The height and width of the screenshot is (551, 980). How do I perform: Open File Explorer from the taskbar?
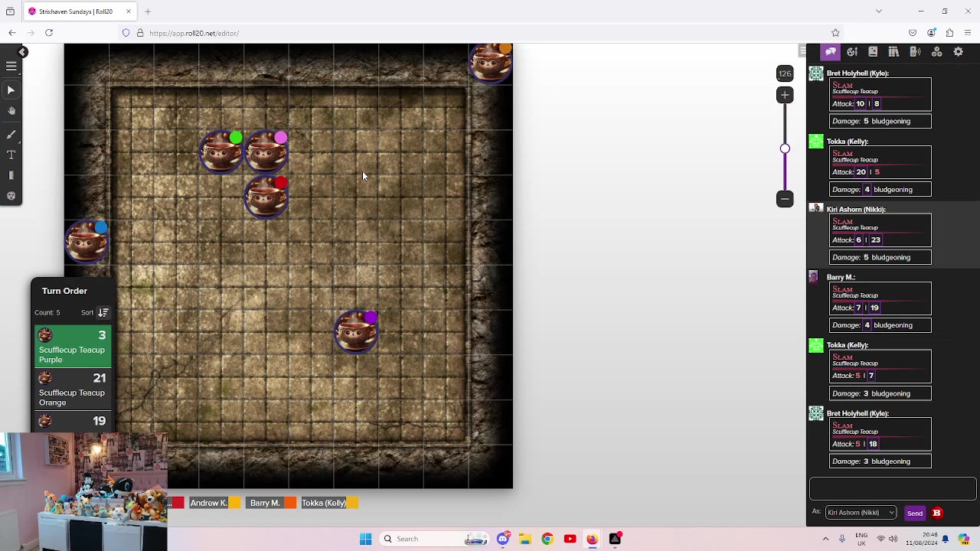[x=525, y=539]
